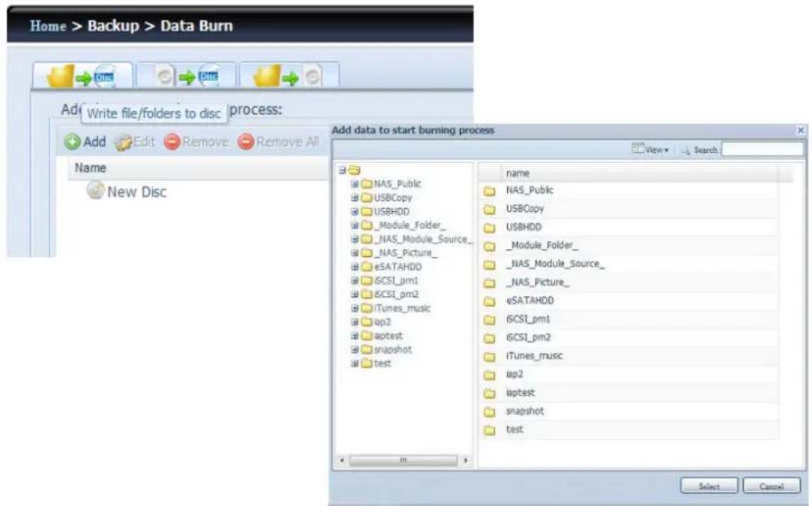The image size is (812, 506).
Task: Click folder icon beside snapshot in list
Action: (x=489, y=412)
